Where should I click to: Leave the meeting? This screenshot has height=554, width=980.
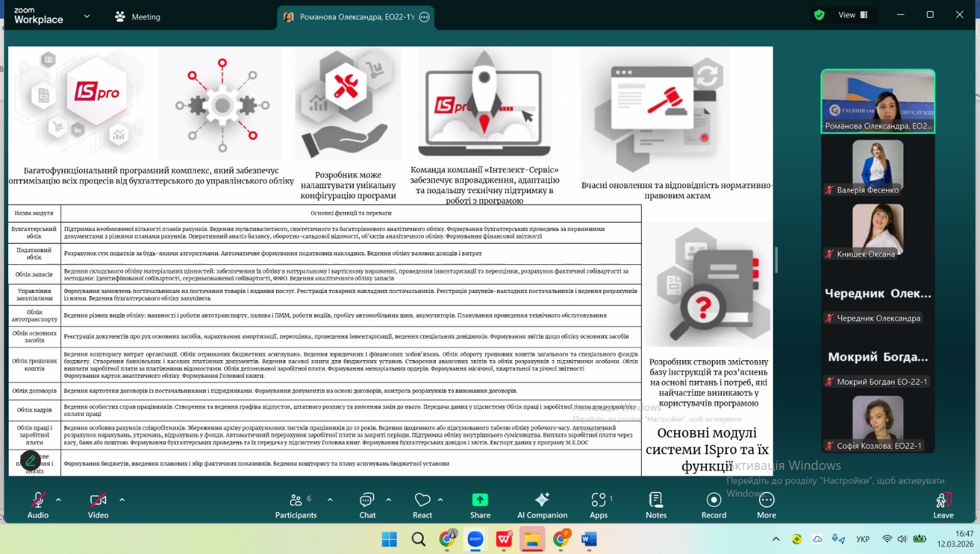tap(943, 505)
